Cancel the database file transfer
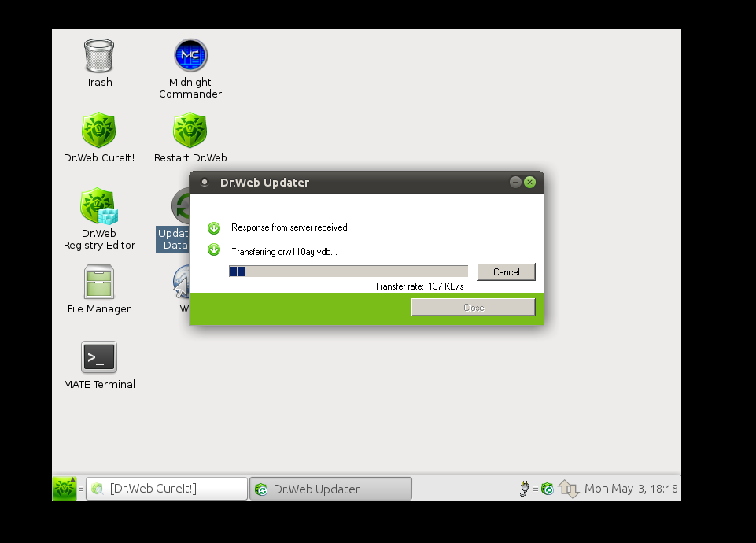This screenshot has width=756, height=543. [507, 272]
